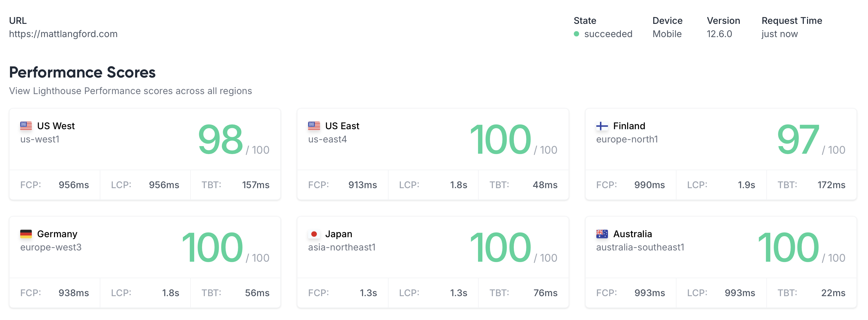Click the Australia flag icon
The image size is (868, 320).
(x=602, y=234)
